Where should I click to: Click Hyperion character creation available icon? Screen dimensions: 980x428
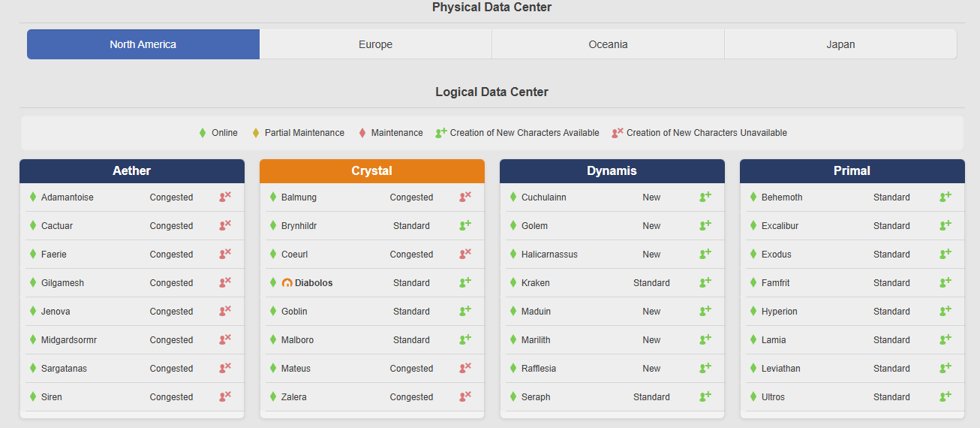[945, 311]
